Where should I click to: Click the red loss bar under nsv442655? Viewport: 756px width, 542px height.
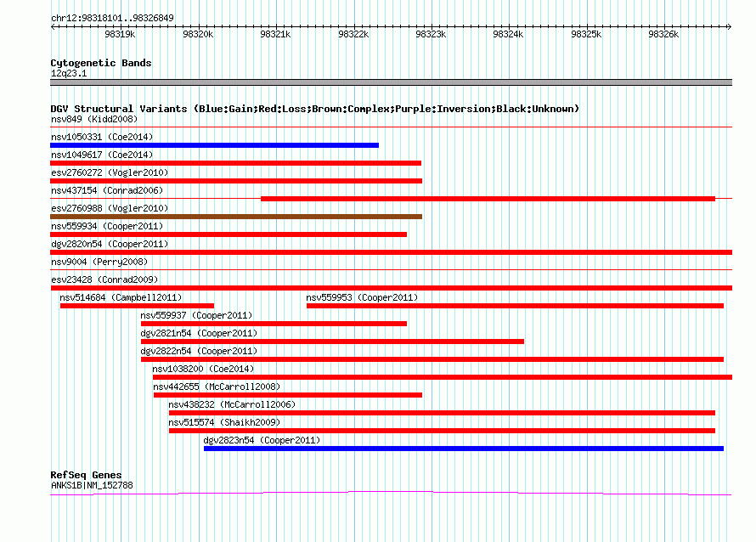click(x=288, y=395)
